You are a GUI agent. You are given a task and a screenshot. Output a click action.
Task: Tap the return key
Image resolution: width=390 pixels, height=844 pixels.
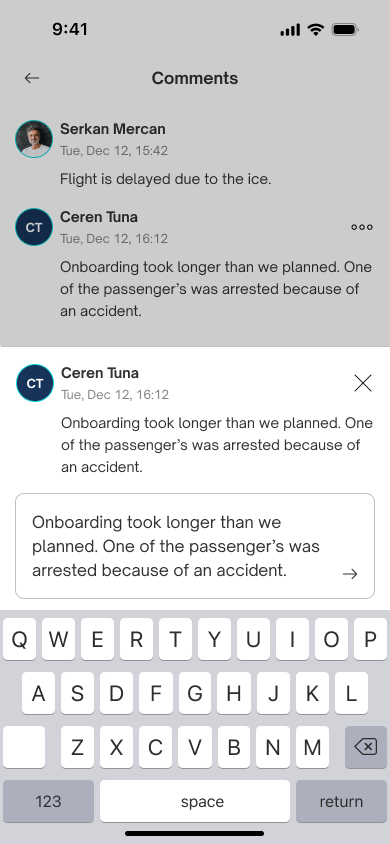tap(341, 801)
